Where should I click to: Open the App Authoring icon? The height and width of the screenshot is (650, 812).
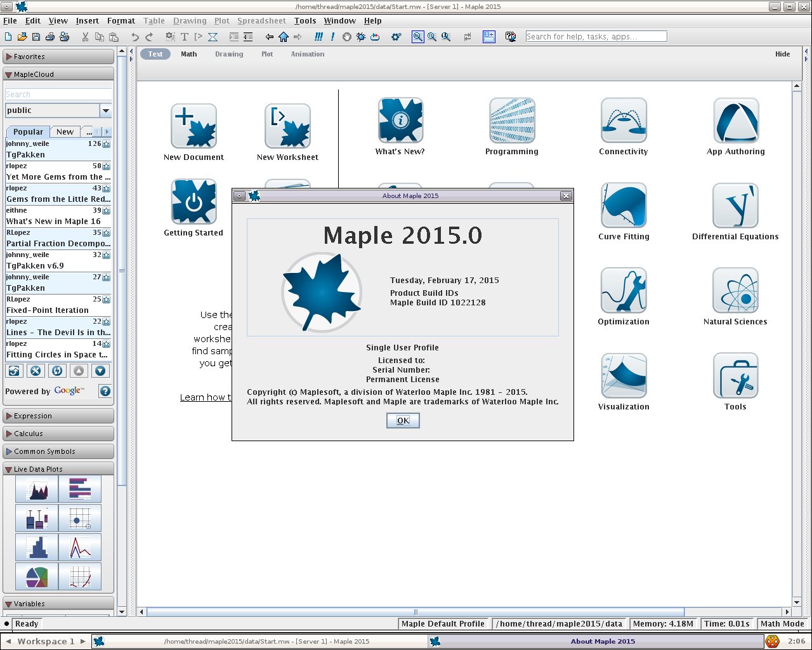coord(736,121)
